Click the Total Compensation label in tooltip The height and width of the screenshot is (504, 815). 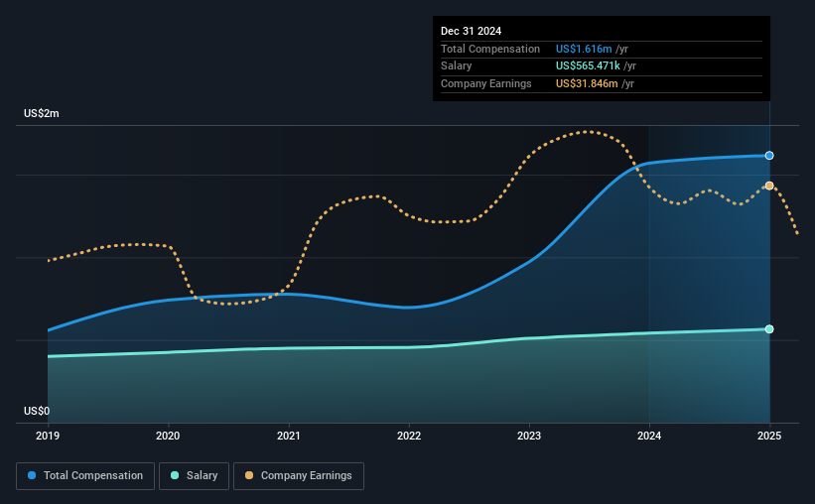(490, 49)
